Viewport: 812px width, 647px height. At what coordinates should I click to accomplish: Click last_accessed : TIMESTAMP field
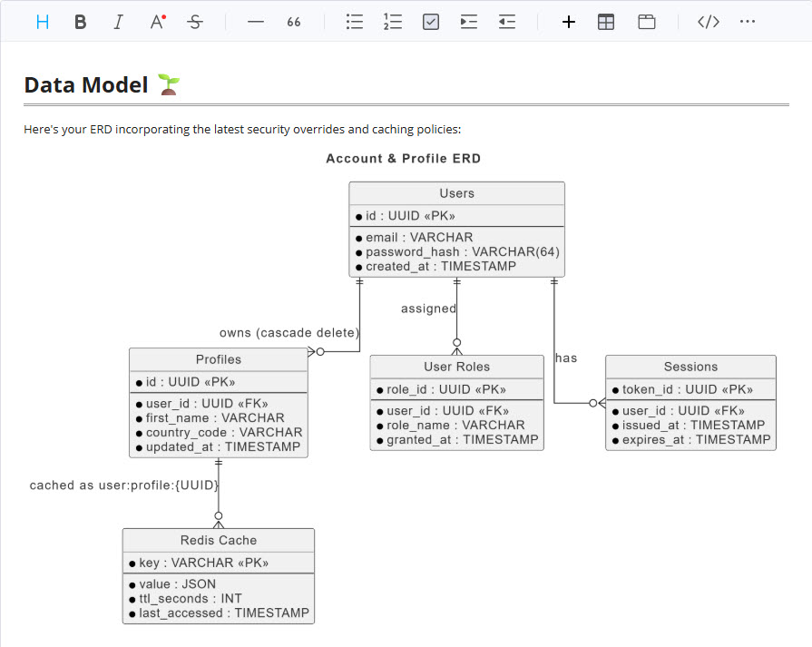[x=219, y=613]
